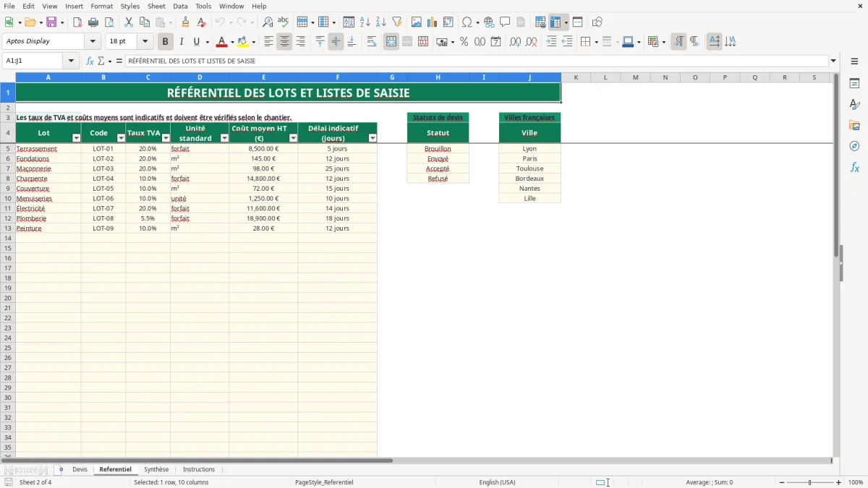The height and width of the screenshot is (488, 868).
Task: Toggle Align Right
Action: tap(300, 42)
